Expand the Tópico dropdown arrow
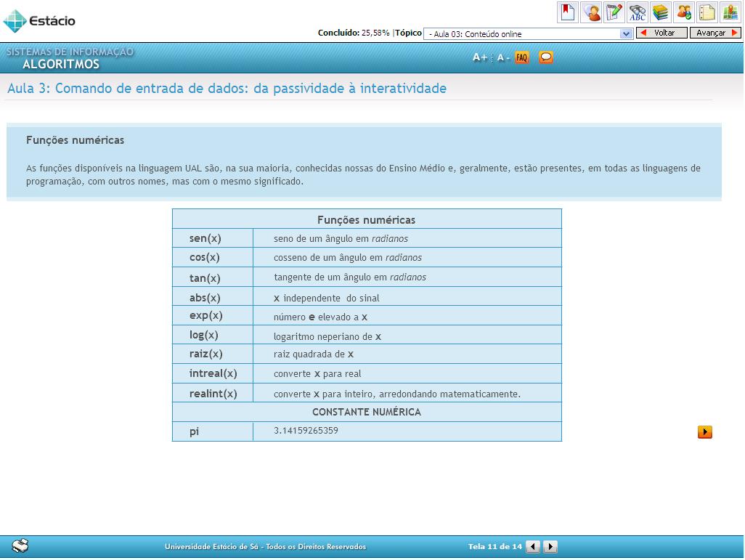Screen dimensions: 745x560 (x=627, y=33)
